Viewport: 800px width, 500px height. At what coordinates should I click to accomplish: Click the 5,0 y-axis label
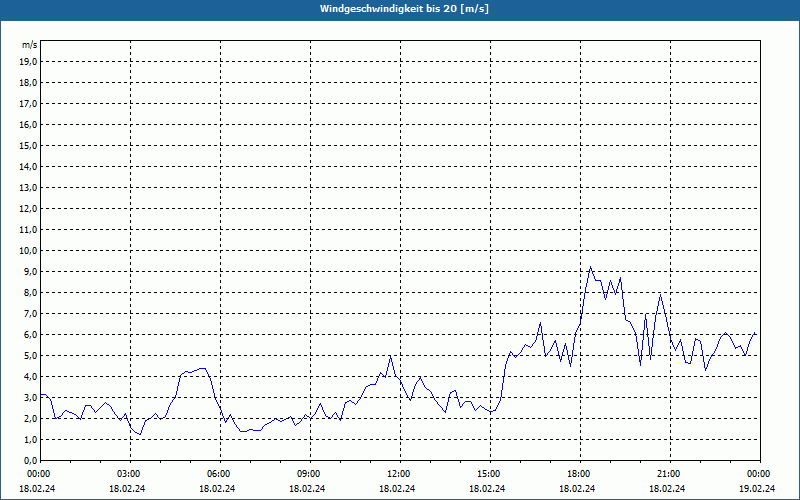click(30, 356)
